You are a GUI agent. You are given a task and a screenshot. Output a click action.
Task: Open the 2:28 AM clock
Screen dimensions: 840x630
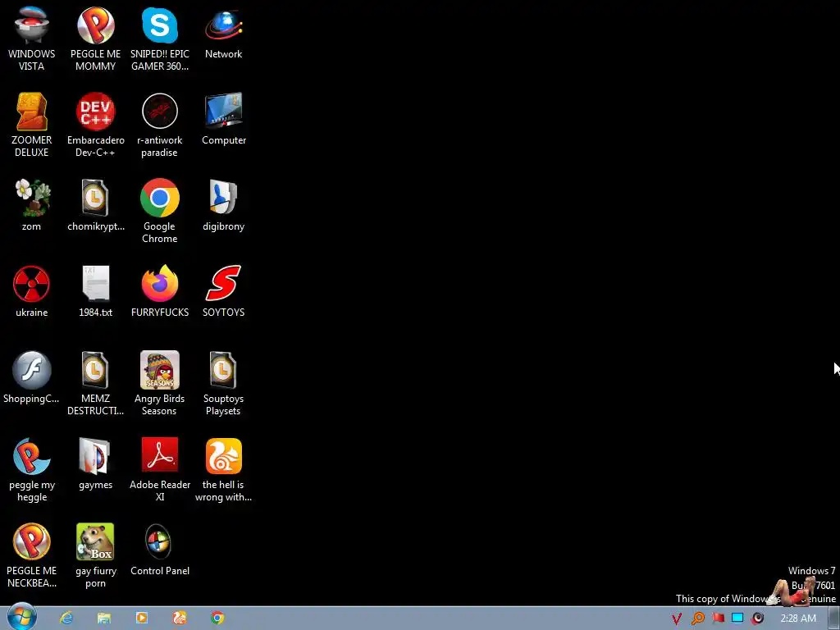point(797,619)
